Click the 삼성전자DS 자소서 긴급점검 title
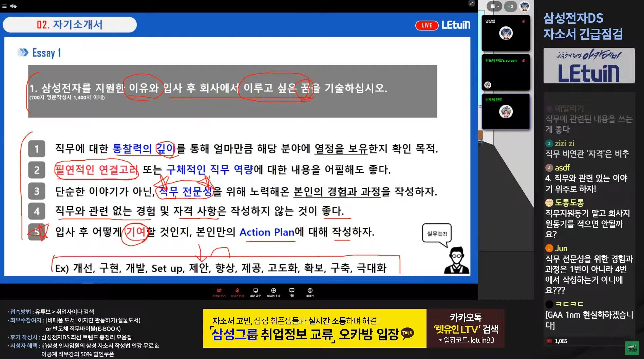This screenshot has height=359, width=644. coord(583,26)
